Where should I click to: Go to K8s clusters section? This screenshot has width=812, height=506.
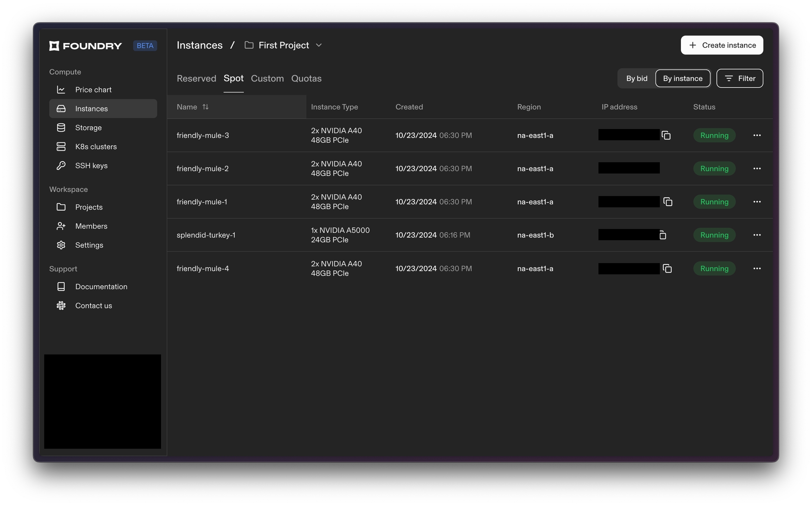(96, 147)
